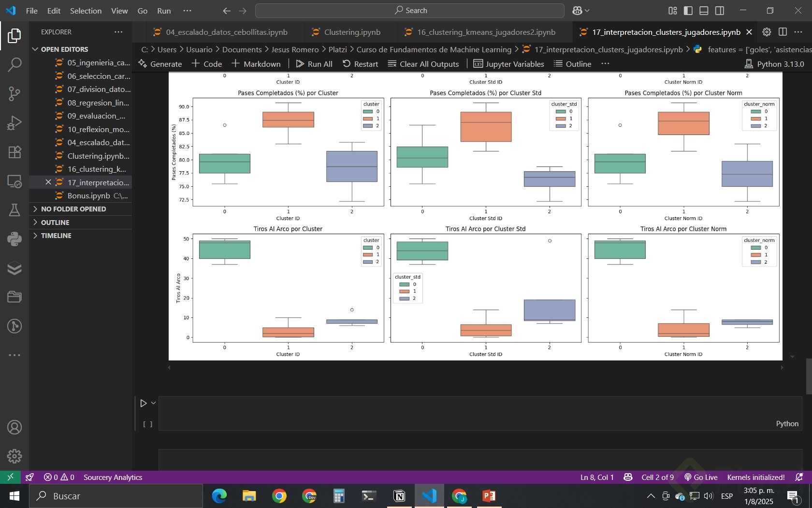Open the Explorer view in activity bar
The height and width of the screenshot is (508, 812).
(x=14, y=35)
